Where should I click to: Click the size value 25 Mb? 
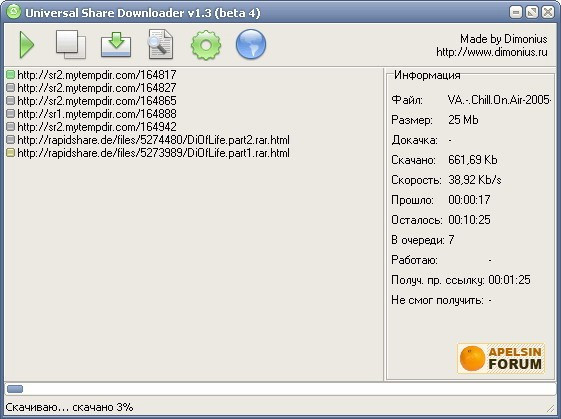click(463, 120)
